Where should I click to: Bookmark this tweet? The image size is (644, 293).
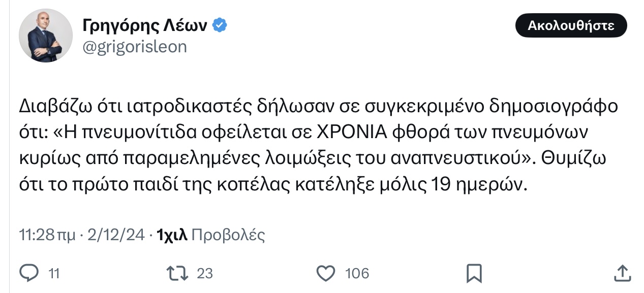(x=474, y=273)
